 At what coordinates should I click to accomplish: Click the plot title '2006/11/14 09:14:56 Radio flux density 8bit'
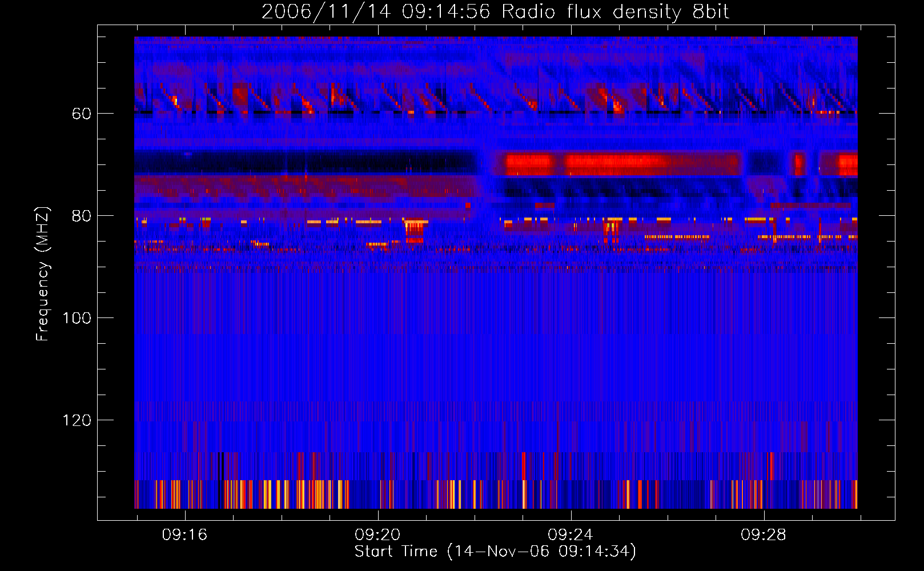(x=495, y=11)
